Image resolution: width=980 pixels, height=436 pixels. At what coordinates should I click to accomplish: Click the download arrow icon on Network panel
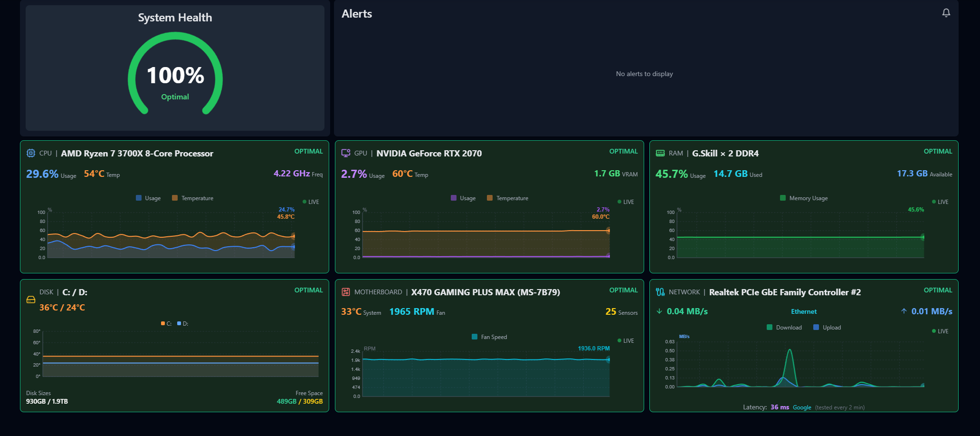point(659,311)
